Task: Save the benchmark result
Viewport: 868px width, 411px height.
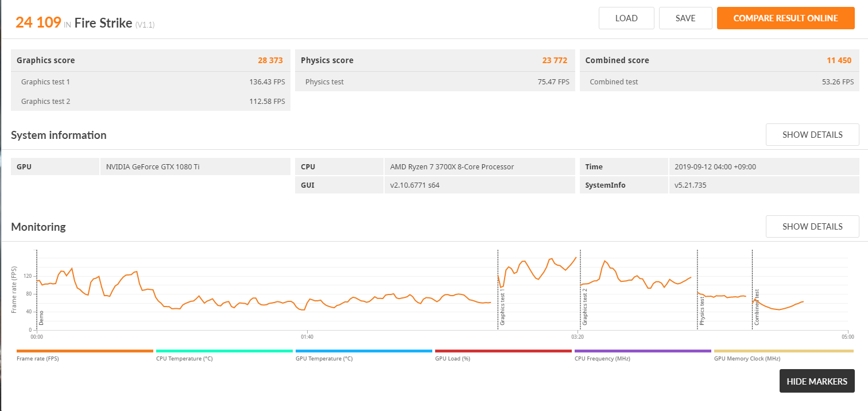Action: [685, 18]
